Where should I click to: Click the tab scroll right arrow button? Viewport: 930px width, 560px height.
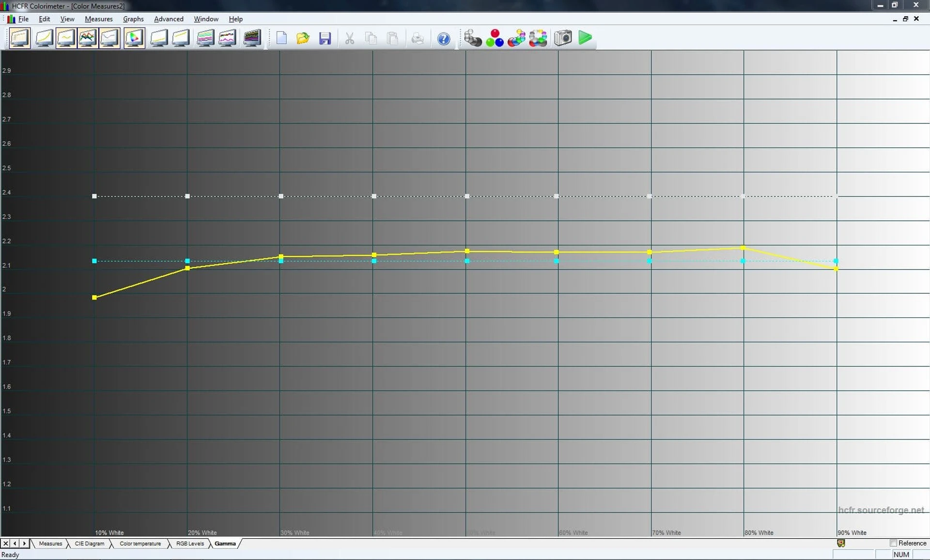tap(24, 544)
